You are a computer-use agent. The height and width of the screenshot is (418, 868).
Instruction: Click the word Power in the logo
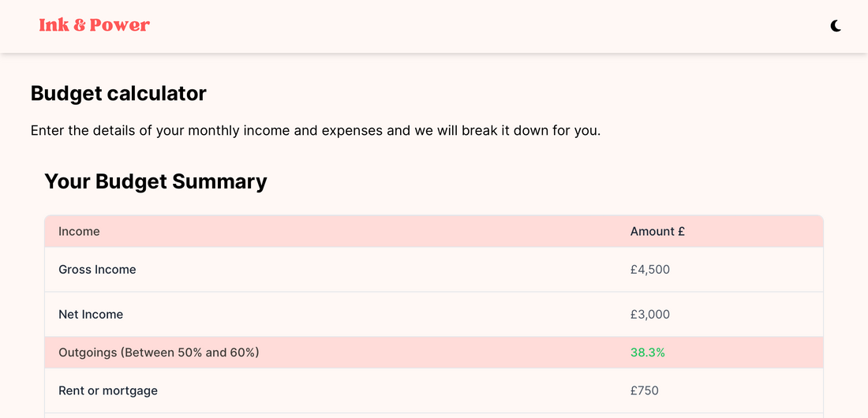[120, 25]
